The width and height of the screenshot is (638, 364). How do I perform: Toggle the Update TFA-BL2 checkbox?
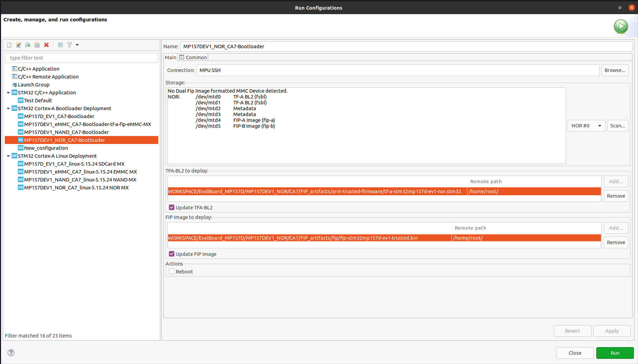pyautogui.click(x=172, y=207)
